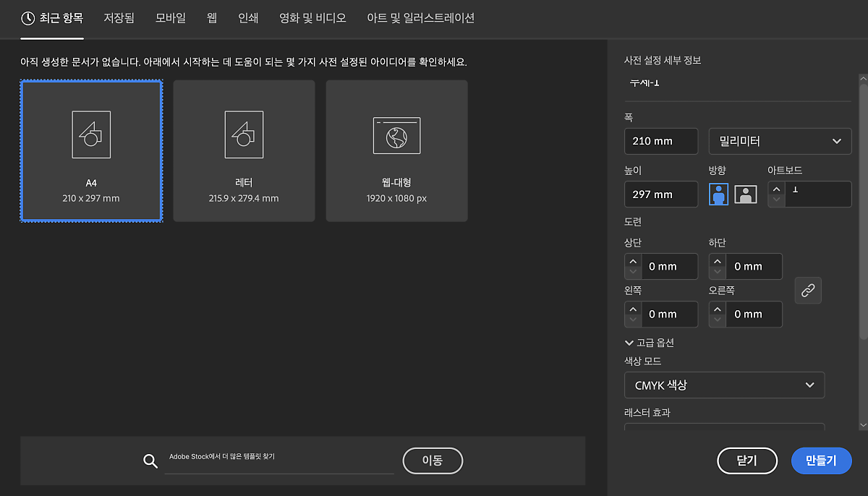Open the 밀리미터 units dropdown
The width and height of the screenshot is (868, 496).
coord(780,141)
